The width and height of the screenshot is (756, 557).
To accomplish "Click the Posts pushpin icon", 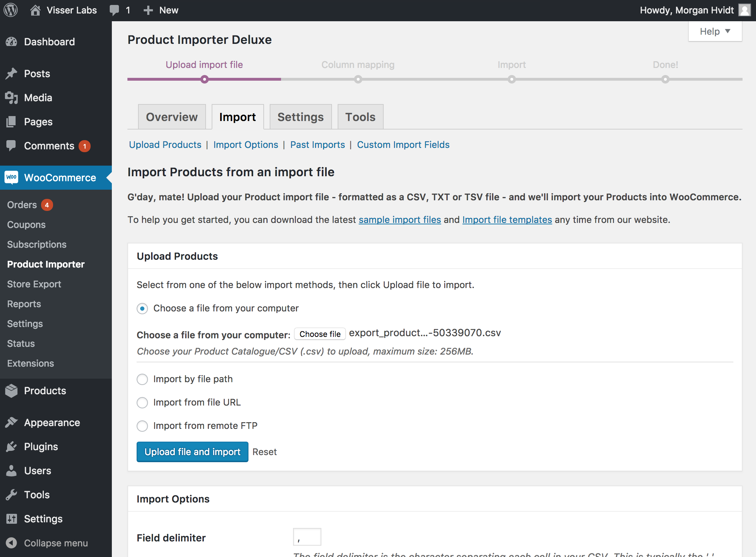I will [x=11, y=74].
